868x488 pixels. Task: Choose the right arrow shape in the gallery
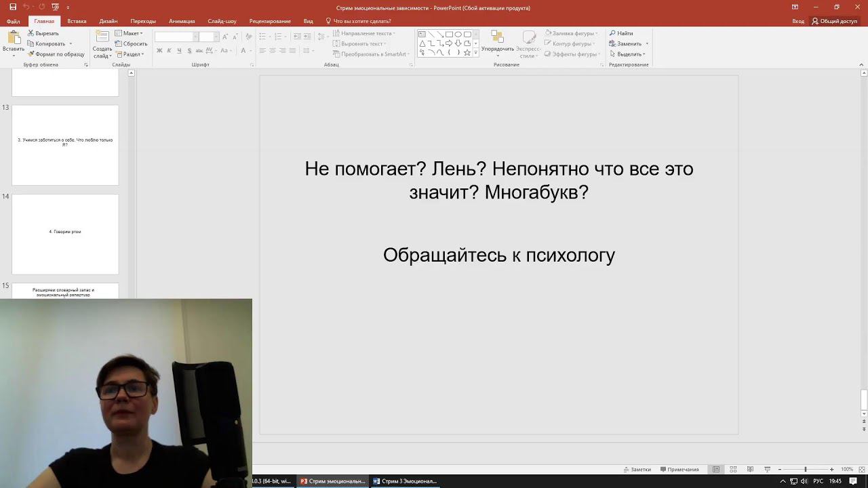(x=449, y=43)
